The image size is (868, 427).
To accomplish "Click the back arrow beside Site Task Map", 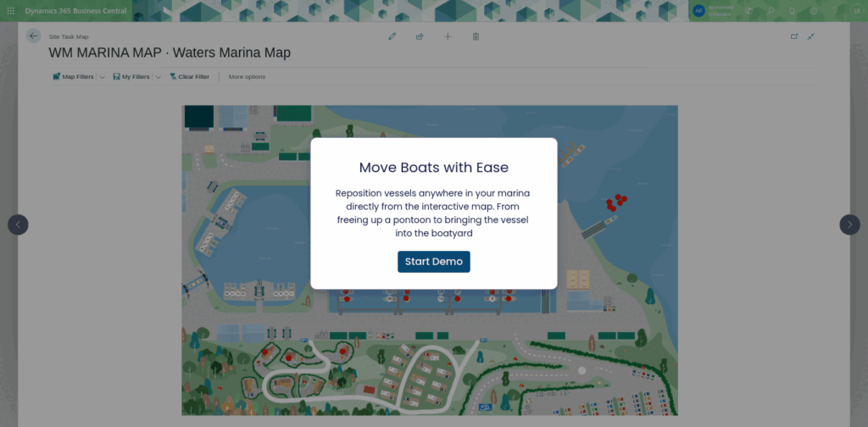I will tap(34, 36).
